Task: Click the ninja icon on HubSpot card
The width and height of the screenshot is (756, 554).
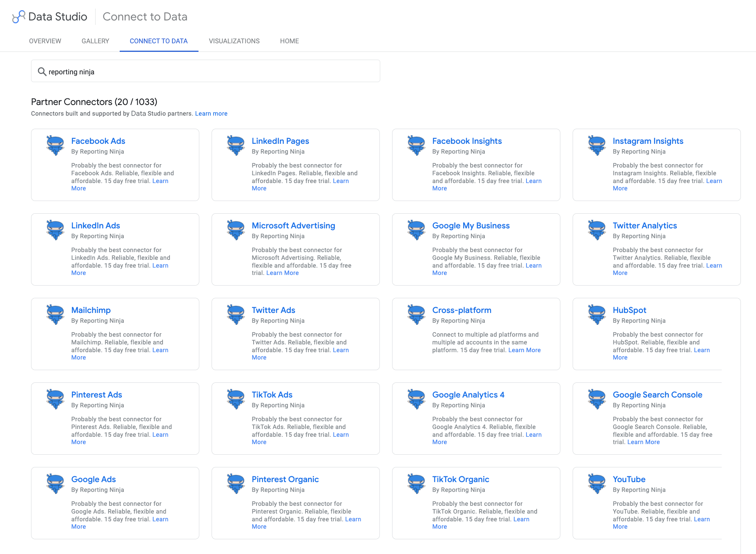Action: tap(597, 314)
